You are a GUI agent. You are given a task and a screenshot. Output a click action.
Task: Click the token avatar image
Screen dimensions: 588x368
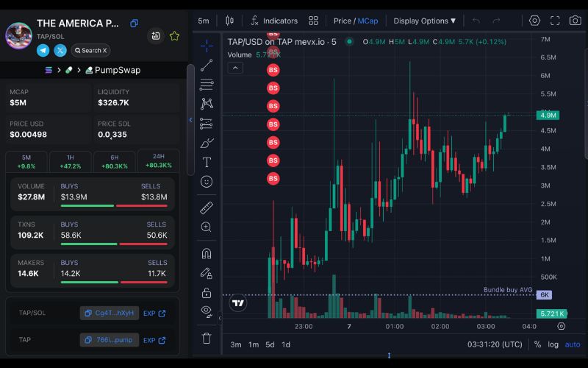[18, 36]
